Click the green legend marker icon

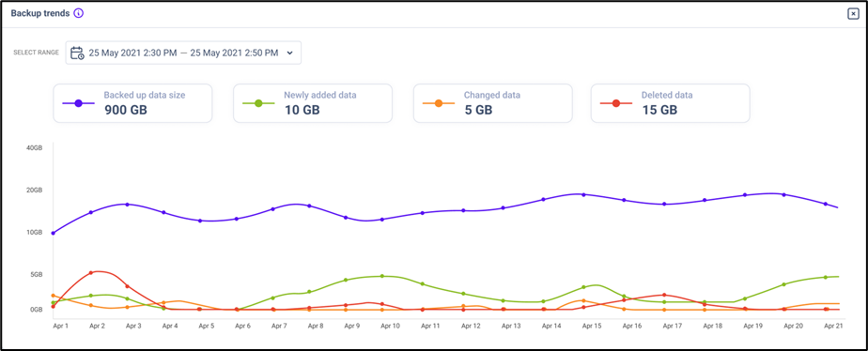(x=258, y=103)
